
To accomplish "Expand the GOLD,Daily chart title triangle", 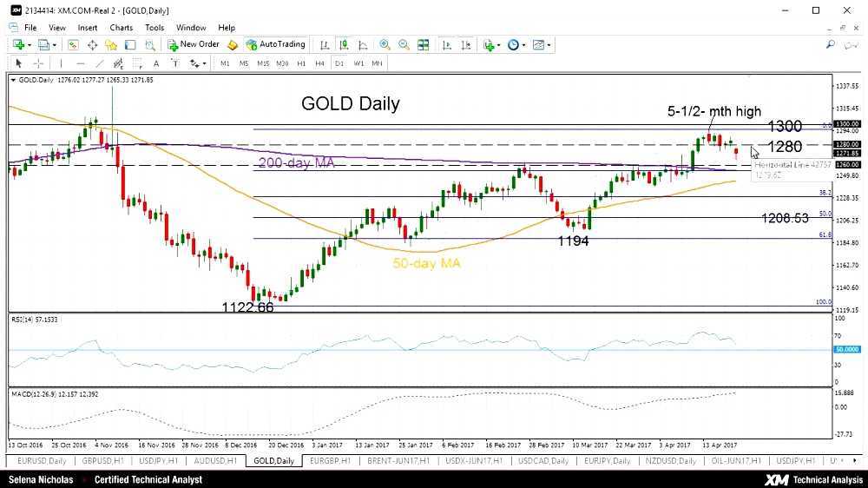I will [x=13, y=80].
